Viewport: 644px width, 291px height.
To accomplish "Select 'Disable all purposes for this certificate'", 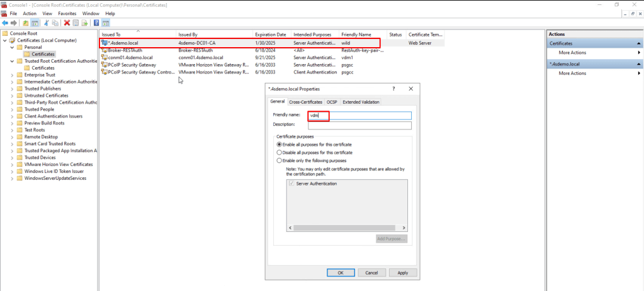I will point(280,152).
